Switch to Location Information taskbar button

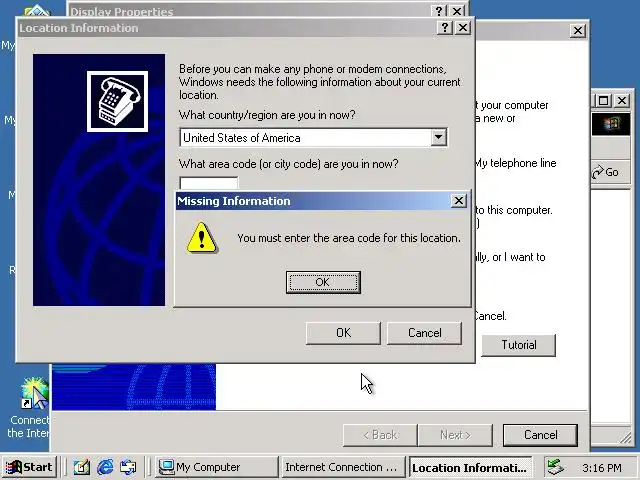click(x=470, y=467)
